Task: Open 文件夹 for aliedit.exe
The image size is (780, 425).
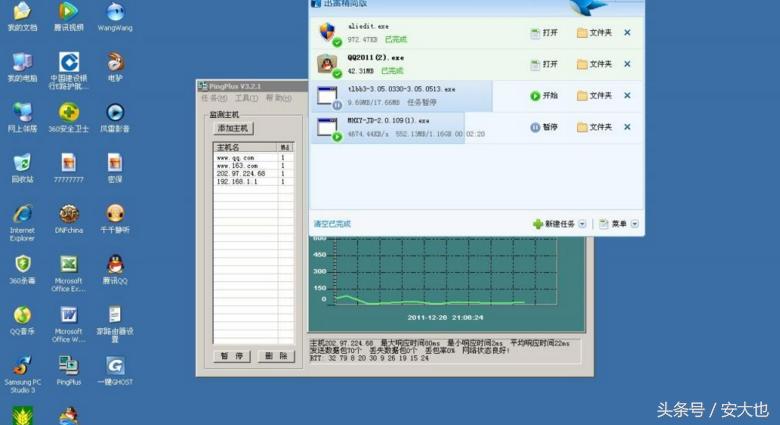Action: 594,33
